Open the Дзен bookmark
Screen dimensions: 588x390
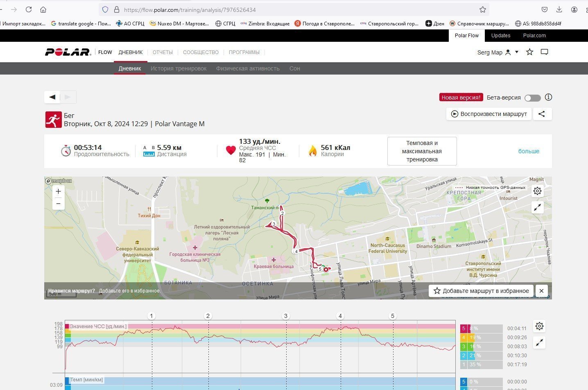[435, 24]
